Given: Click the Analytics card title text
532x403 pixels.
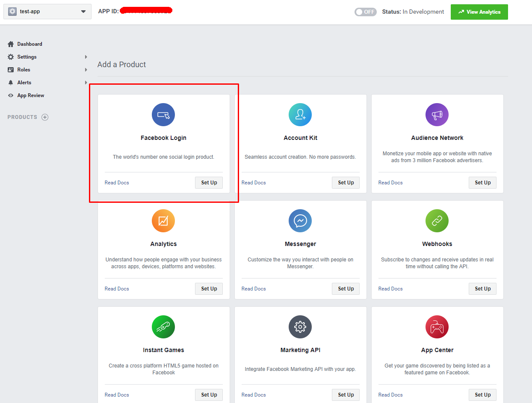Looking at the screenshot, I should [x=163, y=244].
